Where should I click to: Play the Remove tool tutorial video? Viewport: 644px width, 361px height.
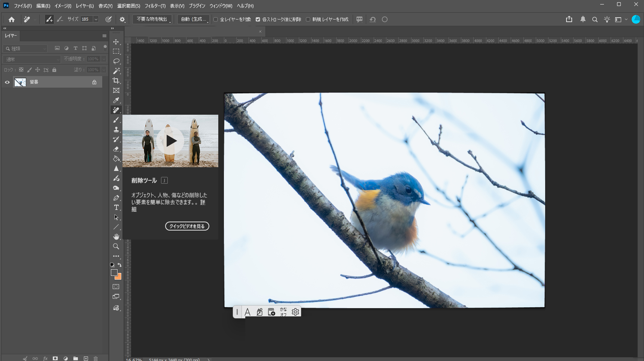click(170, 141)
